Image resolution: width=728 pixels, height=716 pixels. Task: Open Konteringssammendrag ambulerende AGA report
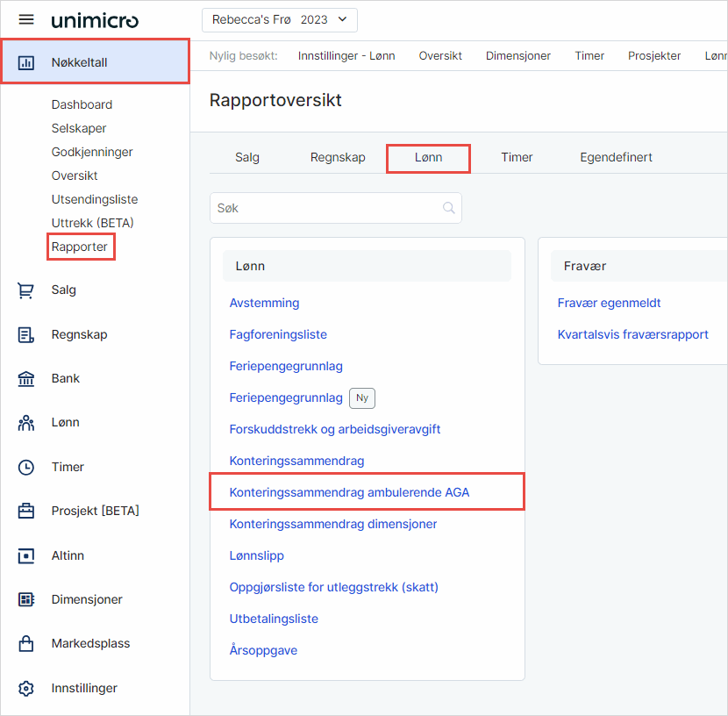[349, 492]
